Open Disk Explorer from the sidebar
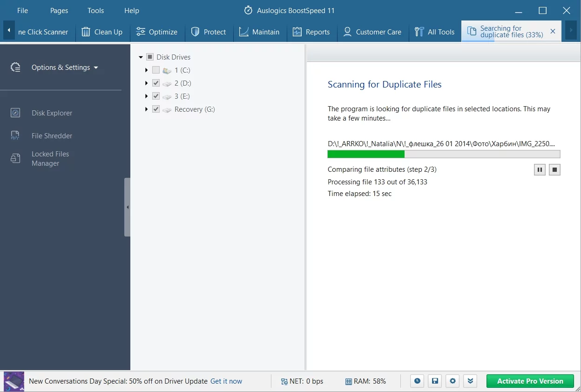Image resolution: width=581 pixels, height=392 pixels. click(52, 113)
